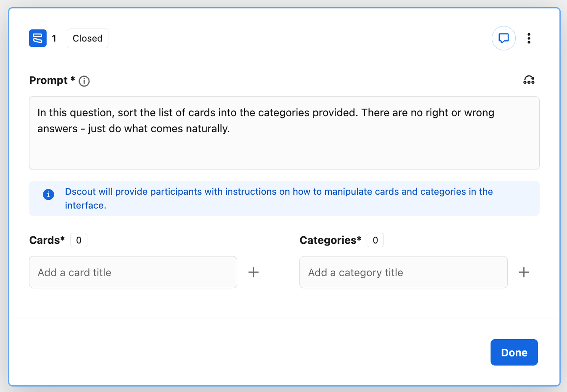567x392 pixels.
Task: Click the Add a category title field
Action: click(x=403, y=272)
